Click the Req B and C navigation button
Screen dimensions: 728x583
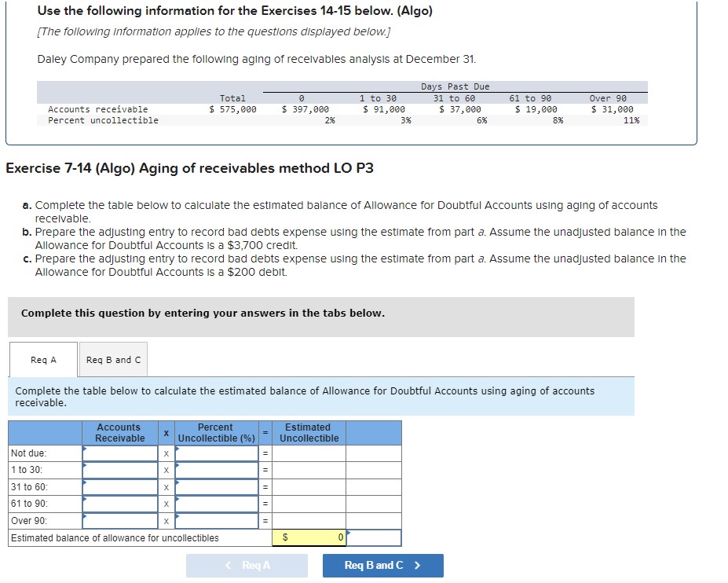coord(382,565)
